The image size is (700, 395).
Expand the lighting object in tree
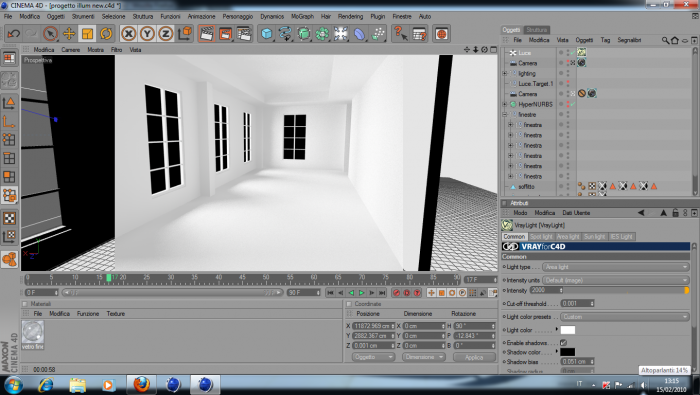505,73
